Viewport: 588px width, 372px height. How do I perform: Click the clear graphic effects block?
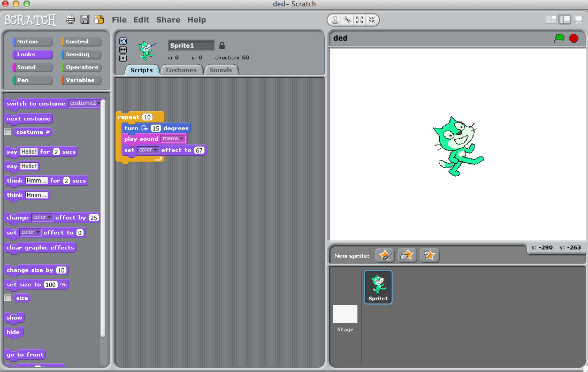[41, 247]
